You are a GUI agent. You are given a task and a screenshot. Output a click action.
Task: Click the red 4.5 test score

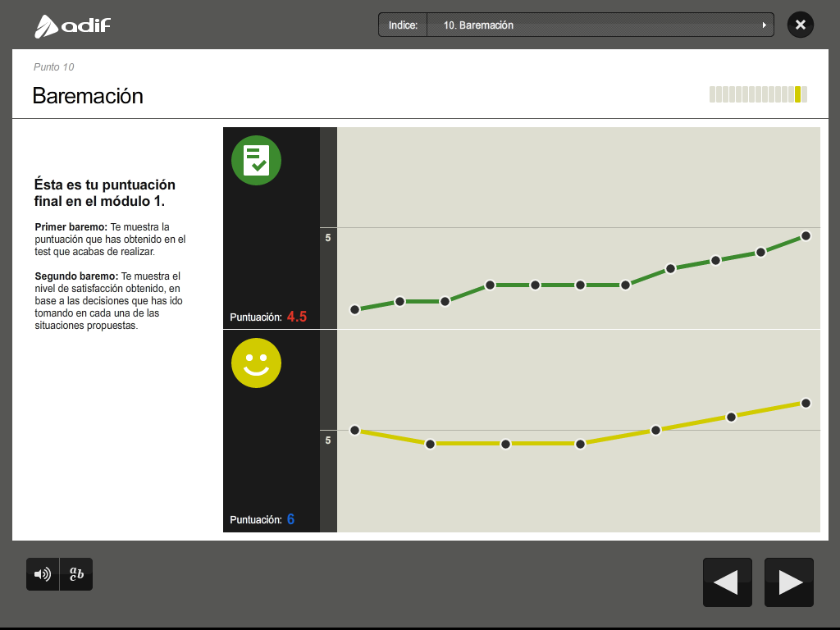[297, 317]
